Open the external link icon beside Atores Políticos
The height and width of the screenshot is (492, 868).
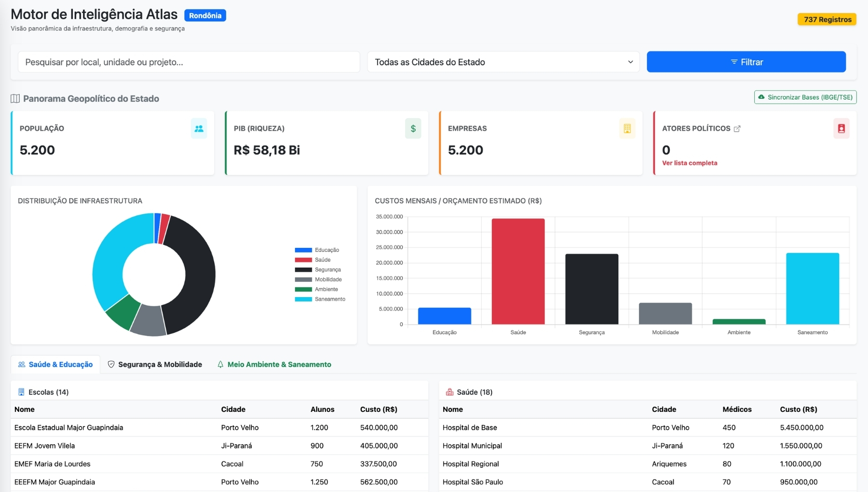tap(737, 129)
